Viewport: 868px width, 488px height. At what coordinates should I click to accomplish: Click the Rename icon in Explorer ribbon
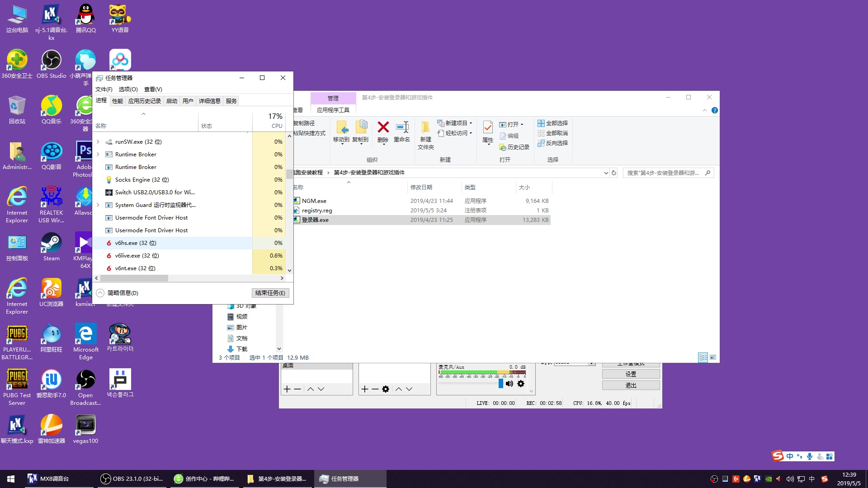[402, 127]
